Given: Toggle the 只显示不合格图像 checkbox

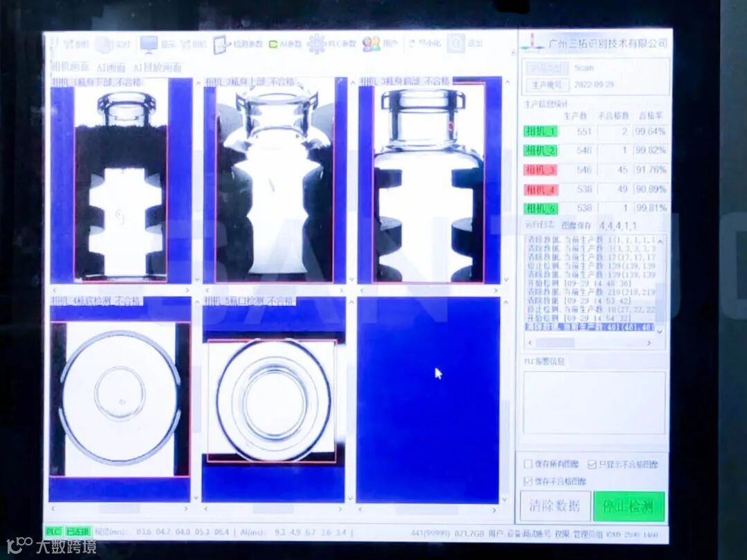Looking at the screenshot, I should click(x=592, y=465).
